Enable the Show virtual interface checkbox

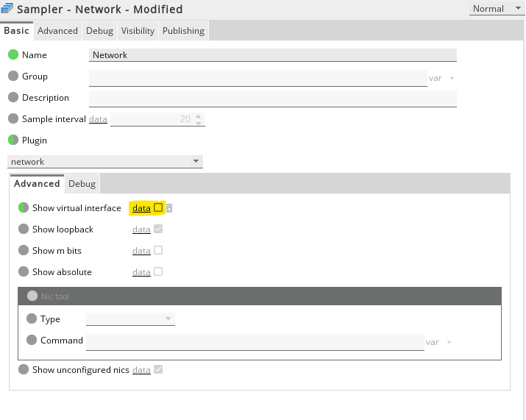pyautogui.click(x=158, y=208)
